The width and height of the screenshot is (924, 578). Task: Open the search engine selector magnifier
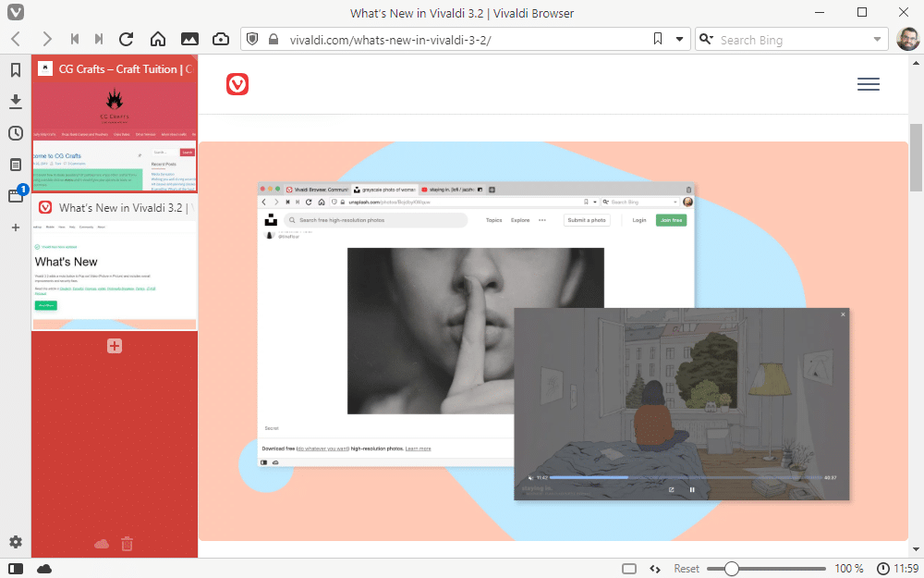coord(706,39)
